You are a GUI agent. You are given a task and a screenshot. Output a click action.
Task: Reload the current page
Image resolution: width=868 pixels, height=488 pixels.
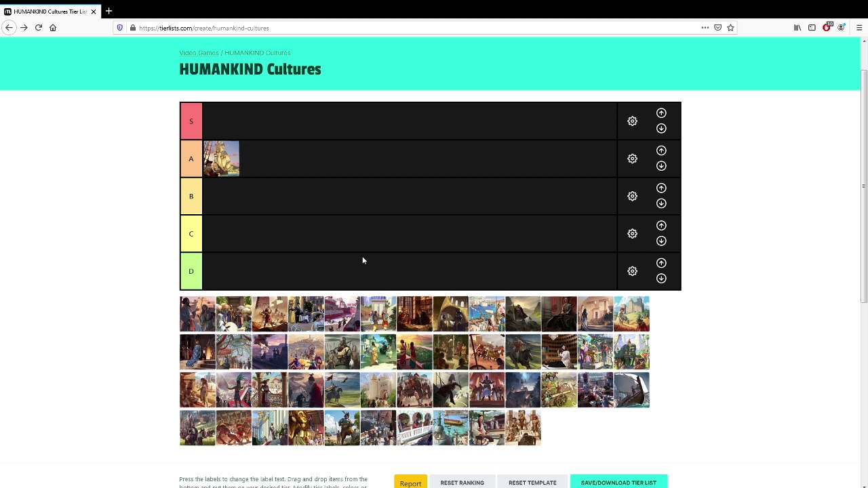pyautogui.click(x=39, y=28)
